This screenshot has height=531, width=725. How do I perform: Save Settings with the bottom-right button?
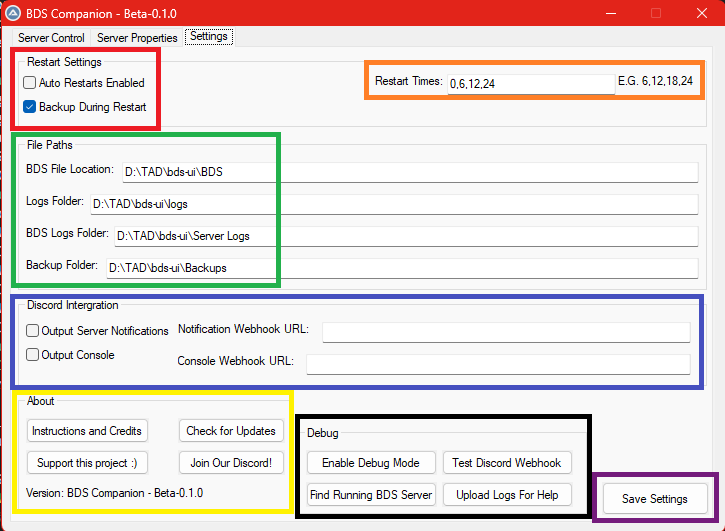655,499
